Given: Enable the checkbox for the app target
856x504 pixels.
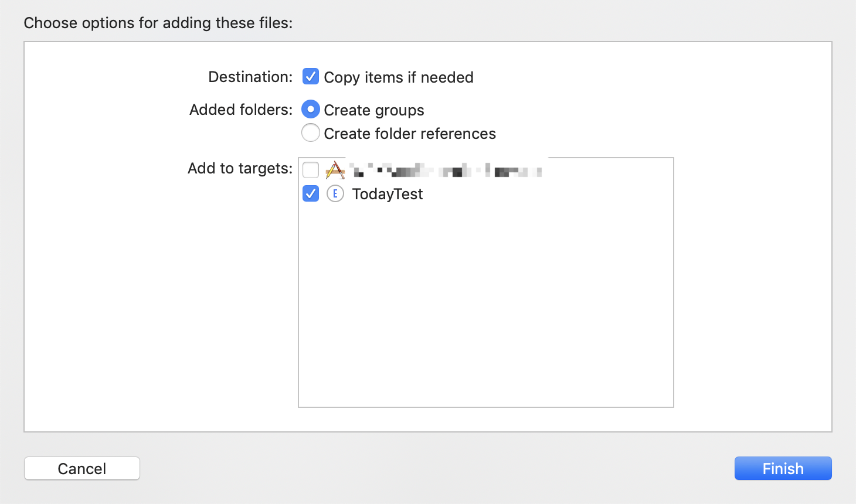Looking at the screenshot, I should (311, 171).
